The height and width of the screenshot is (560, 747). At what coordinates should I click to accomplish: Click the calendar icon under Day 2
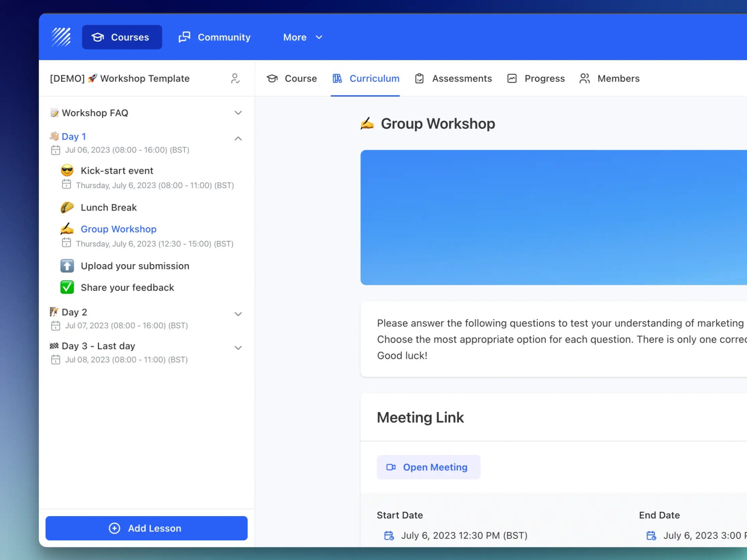click(56, 326)
